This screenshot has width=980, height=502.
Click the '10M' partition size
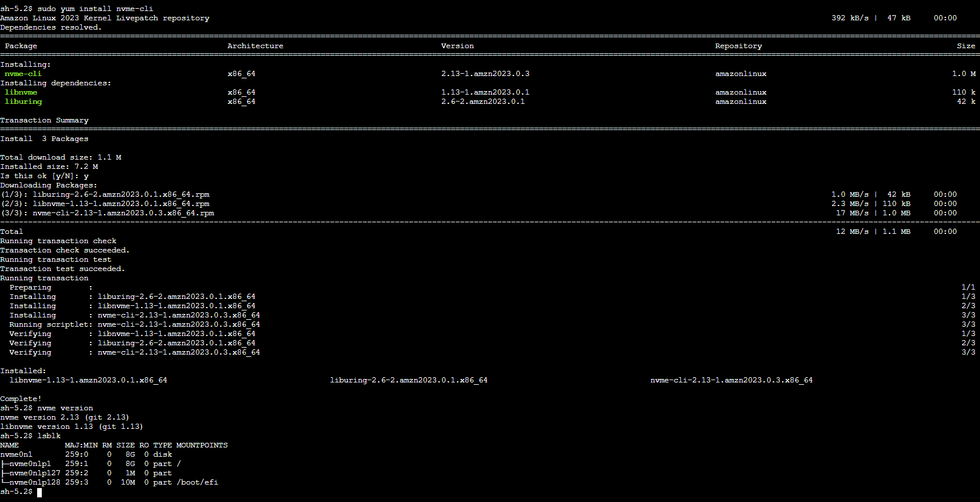(x=128, y=482)
